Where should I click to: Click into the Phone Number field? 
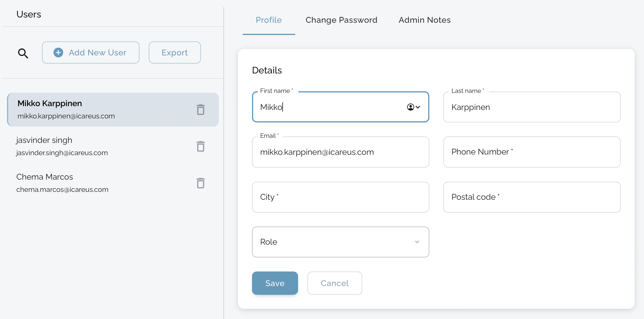coord(531,152)
